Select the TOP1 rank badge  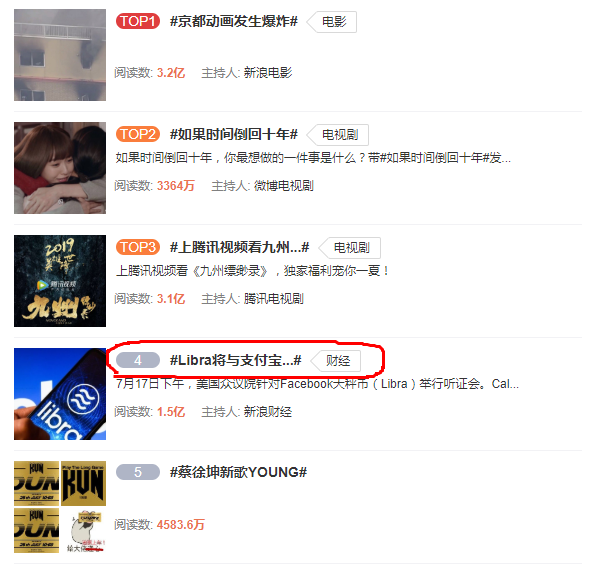point(138,21)
